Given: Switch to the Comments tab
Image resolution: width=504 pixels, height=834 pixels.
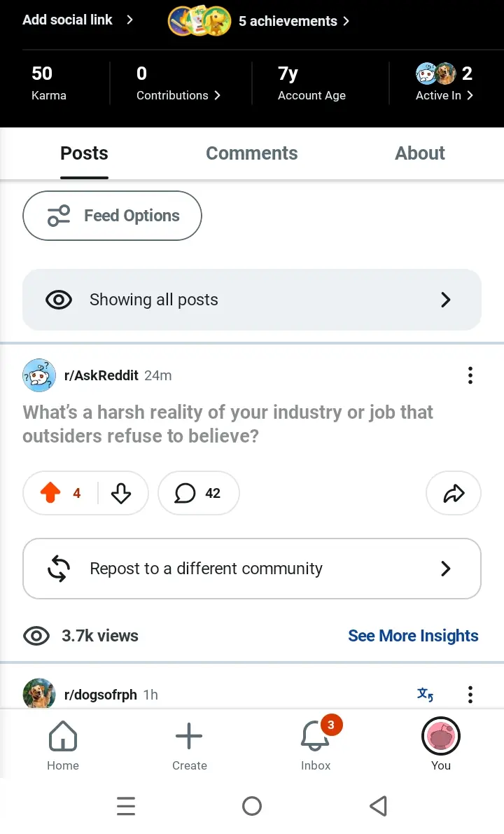Looking at the screenshot, I should click(x=252, y=153).
